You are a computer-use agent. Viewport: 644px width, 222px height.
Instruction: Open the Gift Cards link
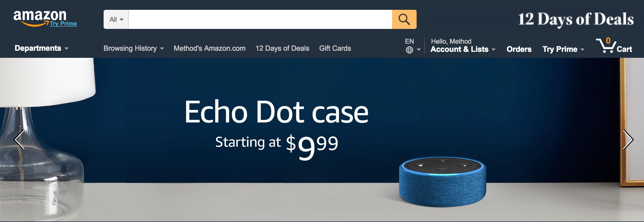pyautogui.click(x=335, y=48)
